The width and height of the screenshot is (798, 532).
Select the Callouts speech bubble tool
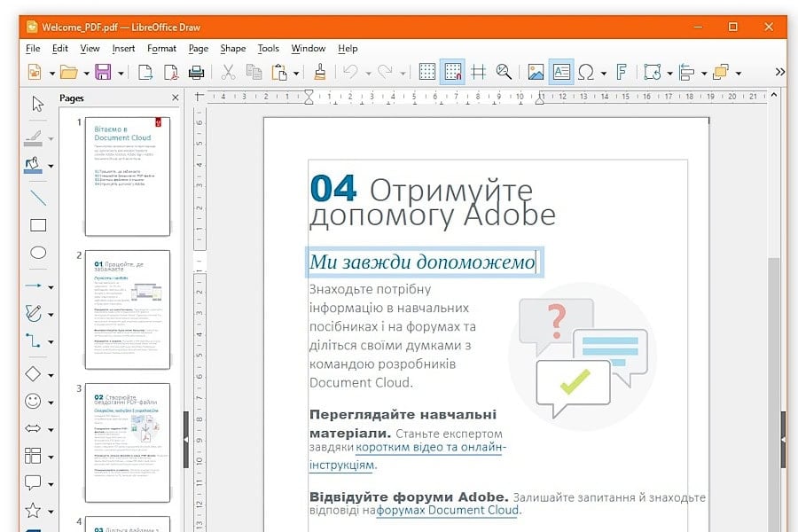click(x=33, y=483)
